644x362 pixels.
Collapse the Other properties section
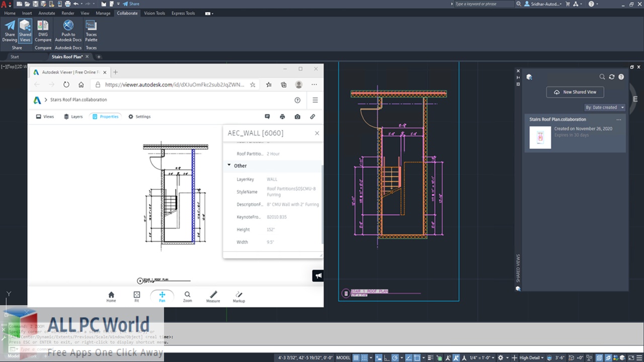[x=229, y=165]
